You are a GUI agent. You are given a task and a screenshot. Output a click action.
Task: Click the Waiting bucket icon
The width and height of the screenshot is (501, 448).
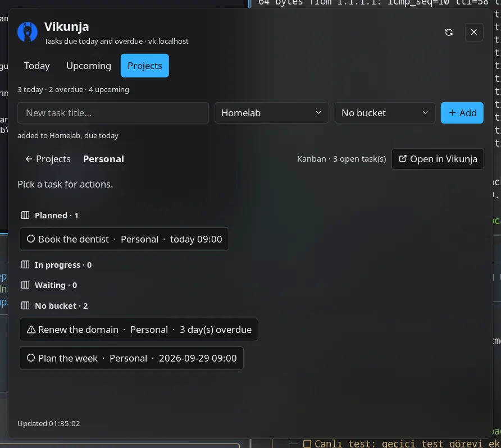coord(25,285)
